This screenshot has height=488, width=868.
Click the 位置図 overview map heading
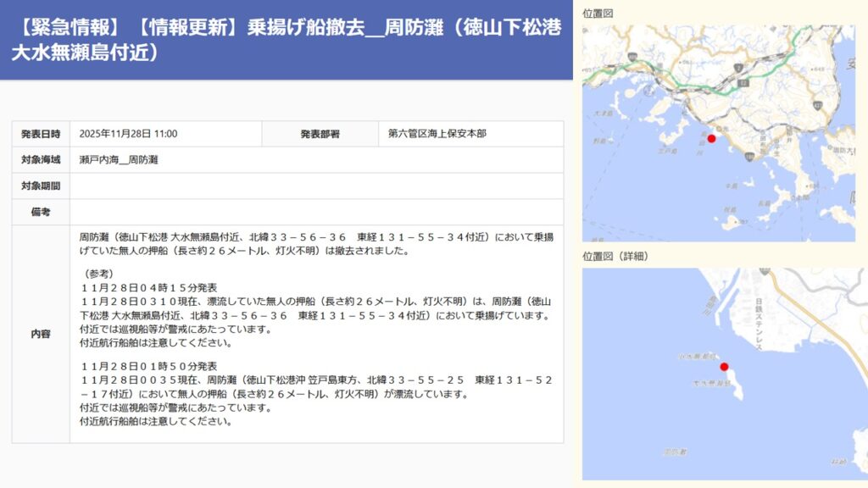598,14
